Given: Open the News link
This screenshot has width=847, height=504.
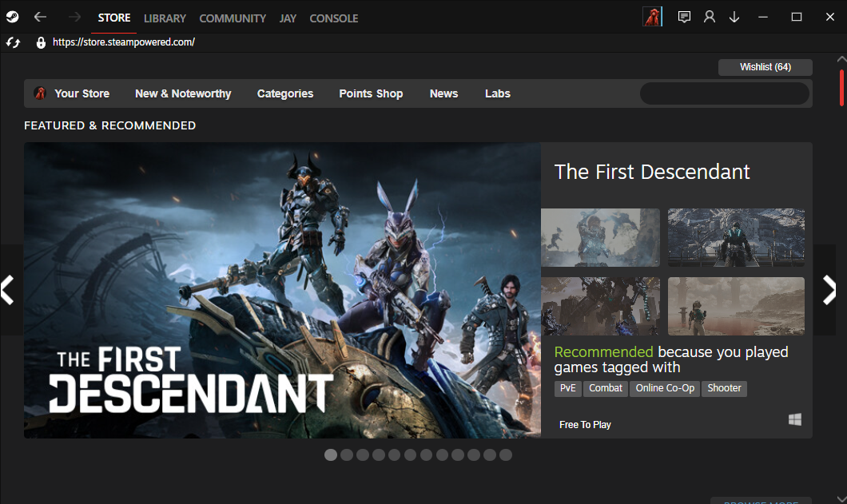Looking at the screenshot, I should click(444, 93).
